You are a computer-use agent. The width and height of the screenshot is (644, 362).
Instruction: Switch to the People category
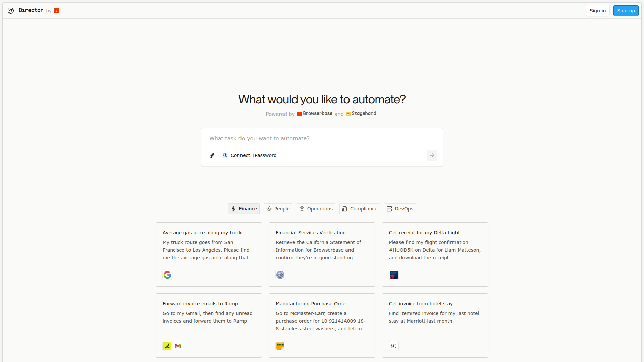(x=278, y=208)
